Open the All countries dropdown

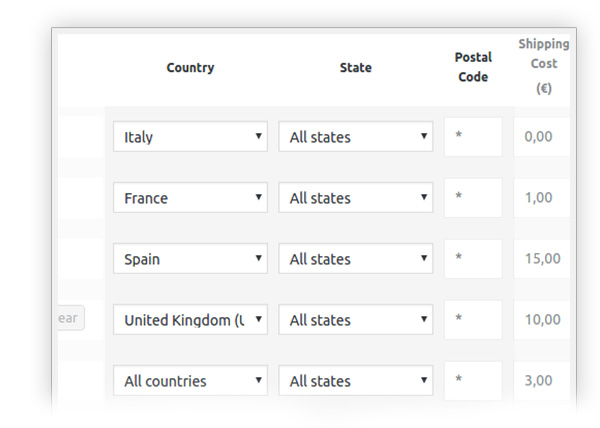click(190, 381)
